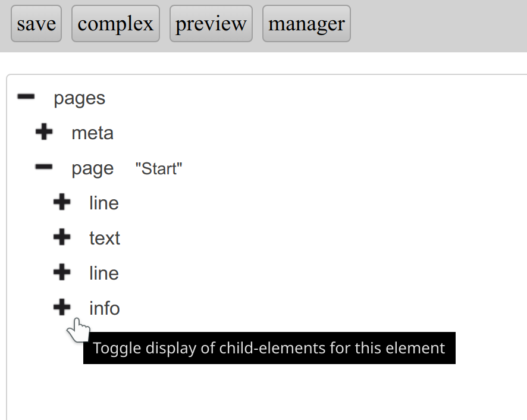Toggle child elements of info
Viewport: 527px width, 420px height.
(62, 308)
